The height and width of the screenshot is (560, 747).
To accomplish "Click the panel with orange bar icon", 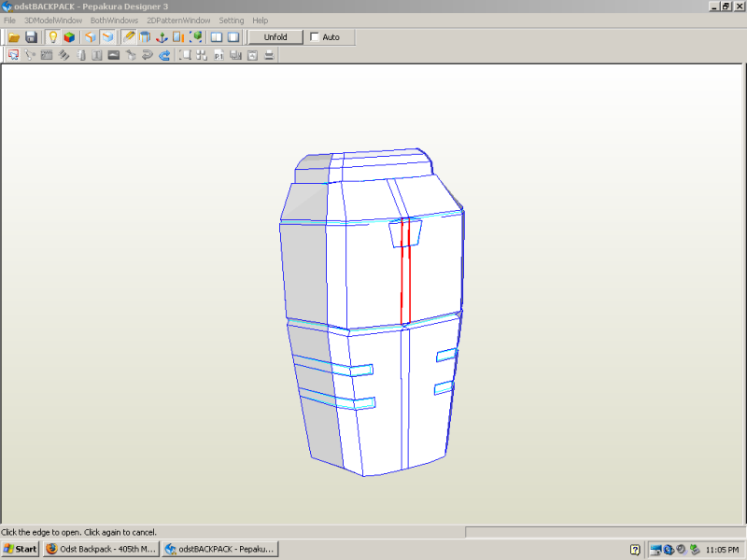I will click(178, 37).
